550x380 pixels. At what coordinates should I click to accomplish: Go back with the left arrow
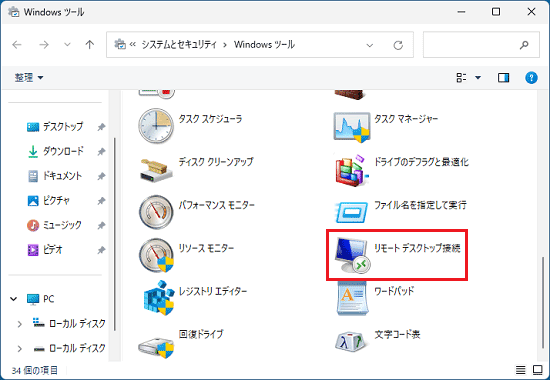tap(17, 45)
